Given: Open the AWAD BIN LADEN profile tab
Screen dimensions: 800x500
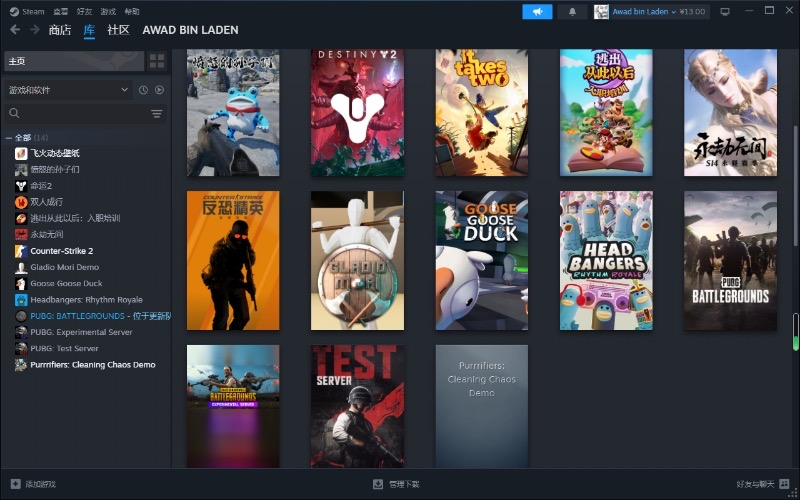Looking at the screenshot, I should click(x=190, y=30).
